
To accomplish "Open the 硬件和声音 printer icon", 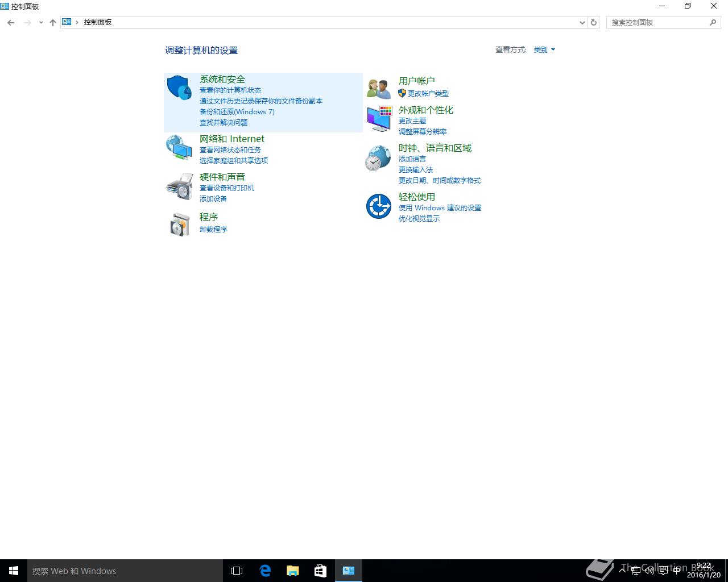I will point(179,186).
